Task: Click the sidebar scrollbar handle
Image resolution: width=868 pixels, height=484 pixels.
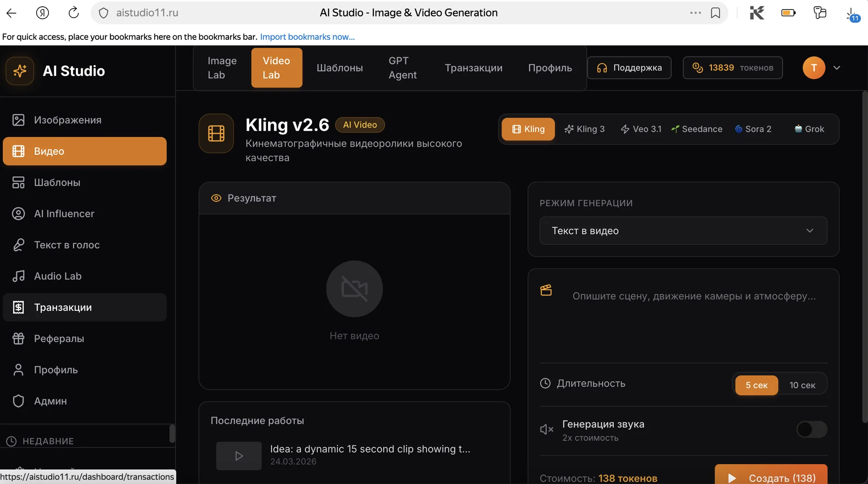Action: click(172, 433)
